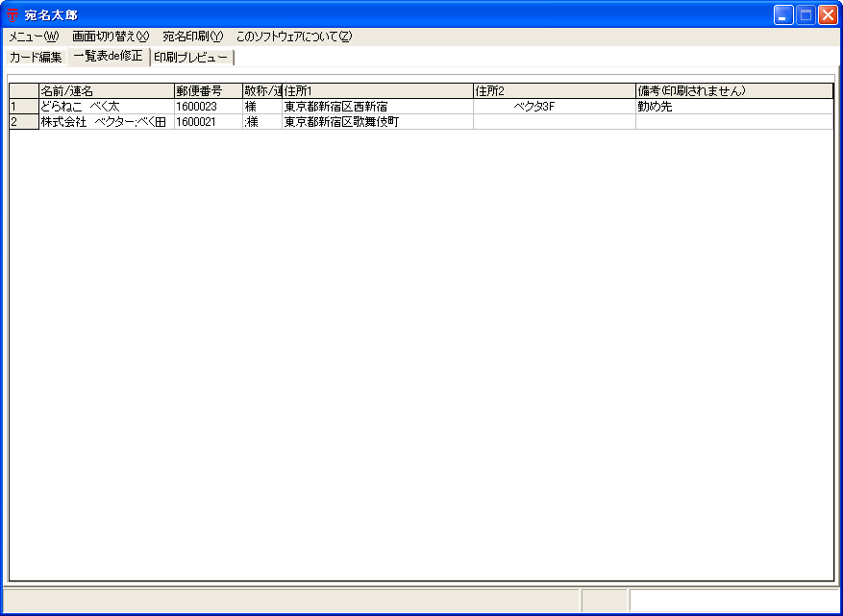This screenshot has width=843, height=616.
Task: Switch to the 印刷プレビュー tab
Action: coord(191,57)
